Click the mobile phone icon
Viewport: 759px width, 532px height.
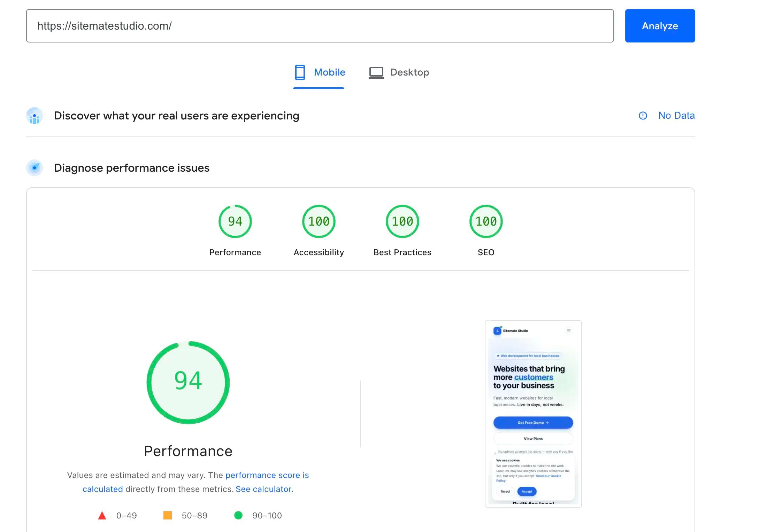pyautogui.click(x=300, y=72)
